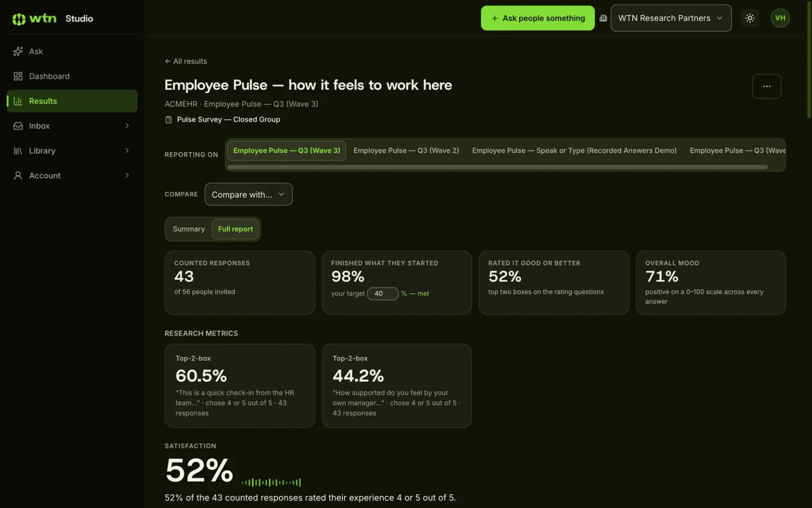Screen dimensions: 812x508
Task: Click the Inbox tray icon
Action: pyautogui.click(x=18, y=126)
